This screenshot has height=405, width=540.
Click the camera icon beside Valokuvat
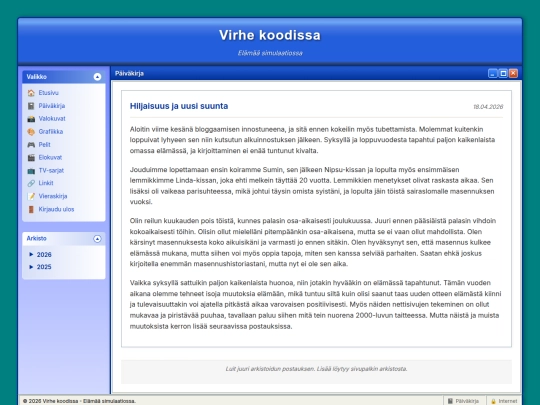point(31,119)
